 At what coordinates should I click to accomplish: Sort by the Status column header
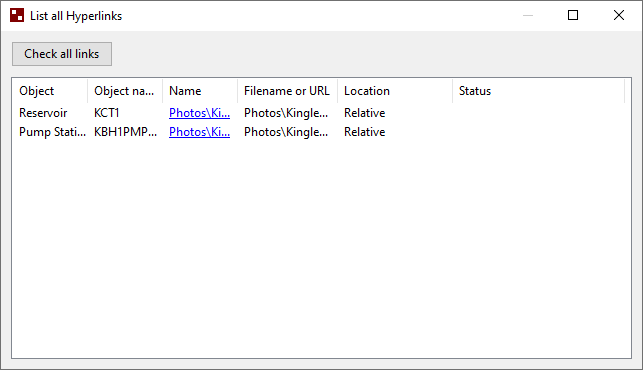click(538, 91)
